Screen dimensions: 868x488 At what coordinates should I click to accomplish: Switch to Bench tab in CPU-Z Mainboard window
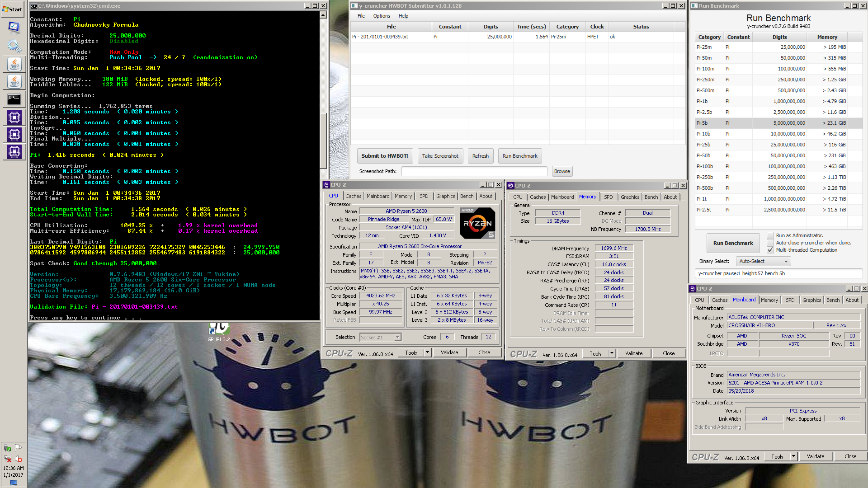(x=833, y=300)
